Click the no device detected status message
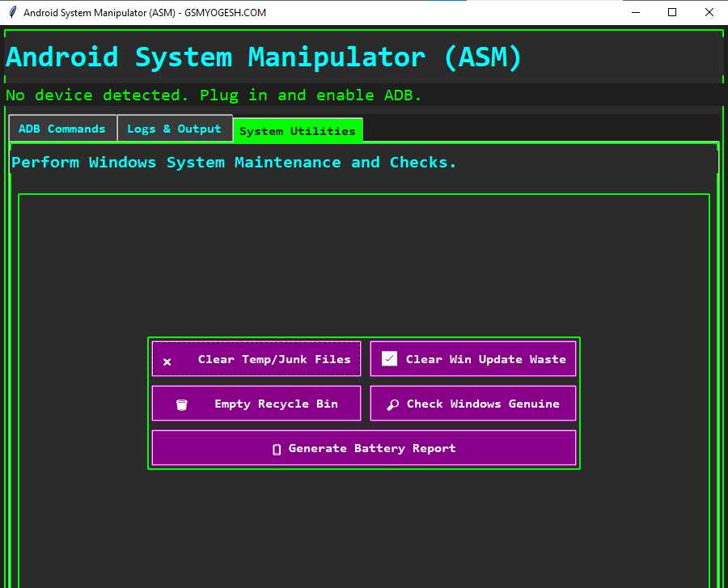 click(x=214, y=95)
